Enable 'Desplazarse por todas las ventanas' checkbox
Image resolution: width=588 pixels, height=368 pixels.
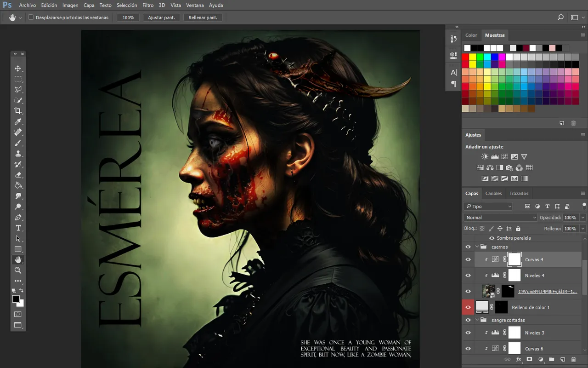(x=31, y=17)
